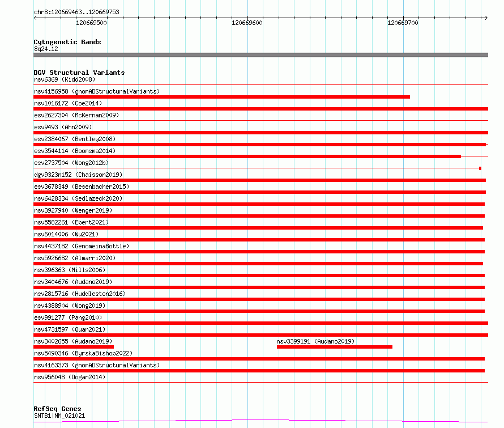Open the nsv3399191 (Audano2019) label
This screenshot has height=428, width=504.
(315, 341)
